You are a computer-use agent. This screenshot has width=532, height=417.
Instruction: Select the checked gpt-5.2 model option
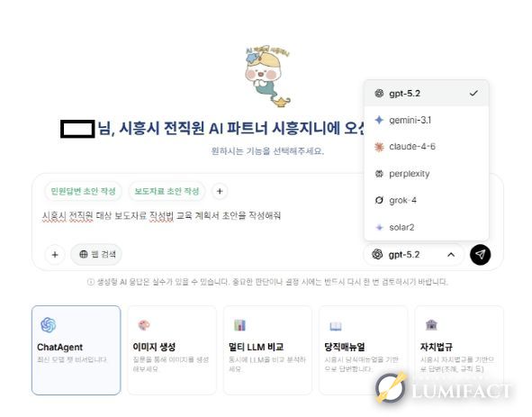(426, 94)
